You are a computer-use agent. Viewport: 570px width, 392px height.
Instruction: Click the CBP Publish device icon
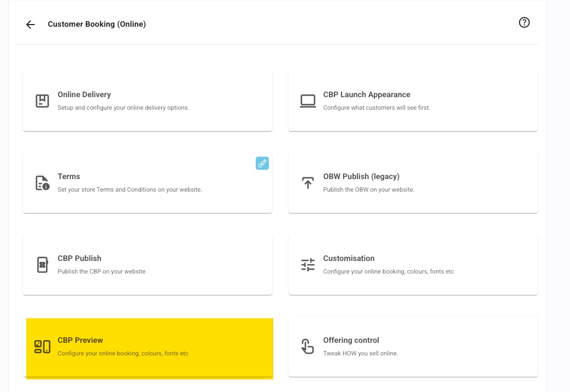[42, 264]
